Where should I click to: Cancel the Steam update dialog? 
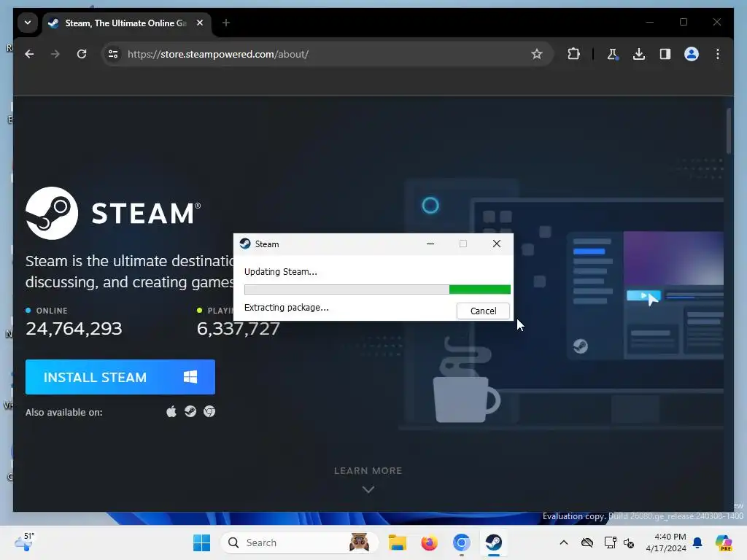tap(483, 311)
